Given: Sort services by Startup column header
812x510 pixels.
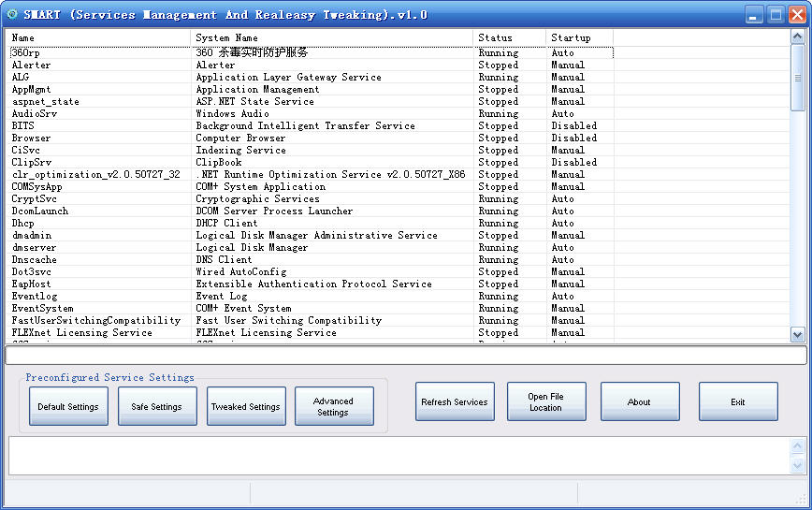Looking at the screenshot, I should [x=579, y=37].
